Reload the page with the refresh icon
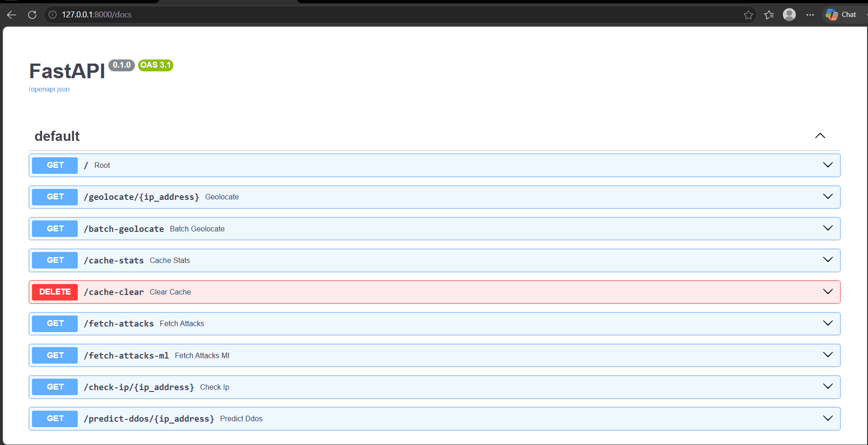The image size is (868, 445). (32, 15)
